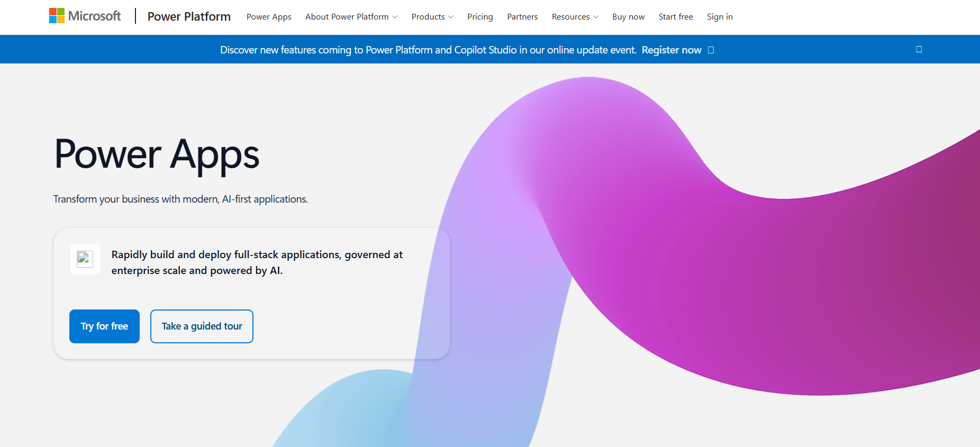The height and width of the screenshot is (447, 980).
Task: Open the Power Platform home link
Action: click(189, 16)
